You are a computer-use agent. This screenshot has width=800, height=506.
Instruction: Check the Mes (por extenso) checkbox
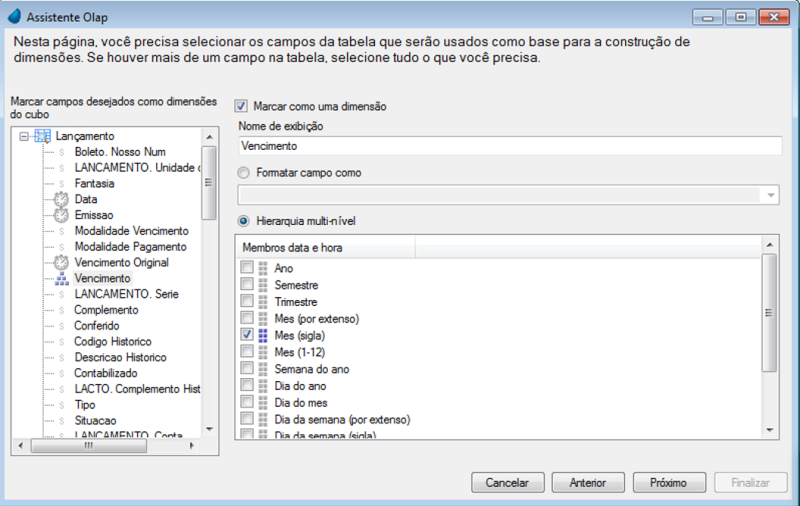[x=247, y=317]
